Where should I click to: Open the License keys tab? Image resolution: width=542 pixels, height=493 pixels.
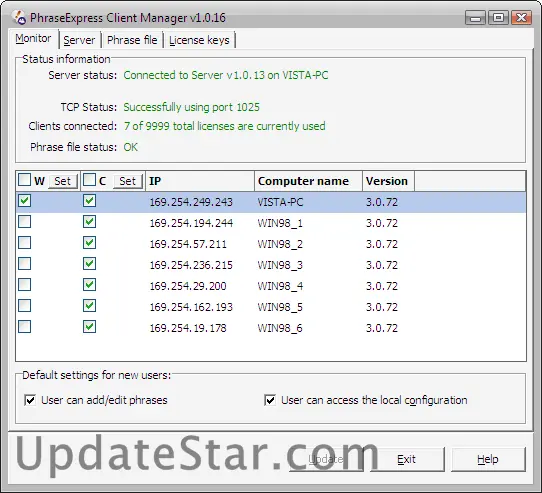(x=199, y=40)
